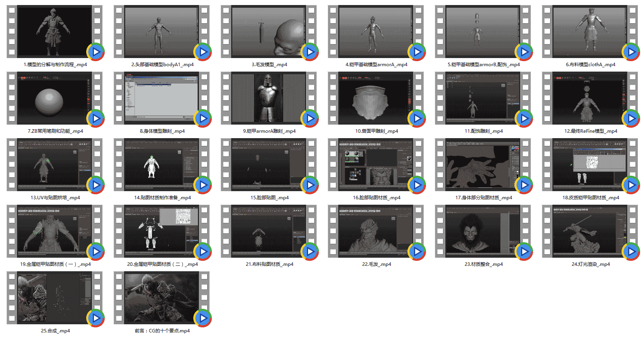Viewport: 644px width, 344px height.
Task: Click file name 21.布料贴图材质_.mp4
Action: pos(269,264)
